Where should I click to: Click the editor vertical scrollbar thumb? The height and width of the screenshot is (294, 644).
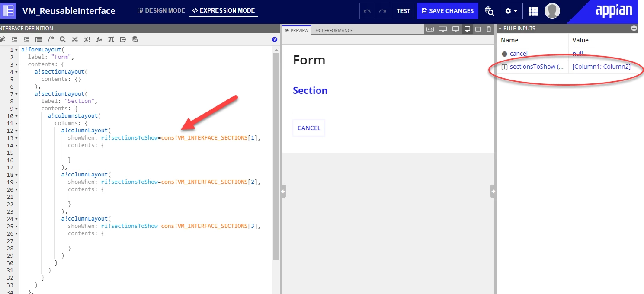pos(276,156)
